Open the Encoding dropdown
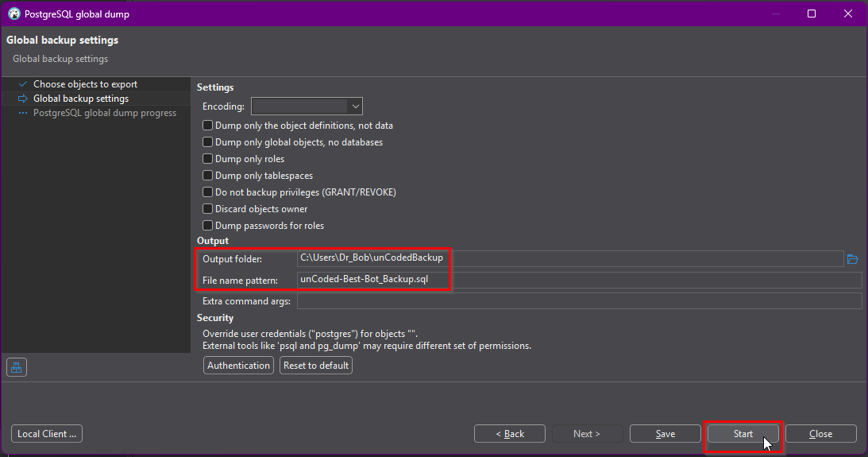This screenshot has height=457, width=868. pos(355,106)
